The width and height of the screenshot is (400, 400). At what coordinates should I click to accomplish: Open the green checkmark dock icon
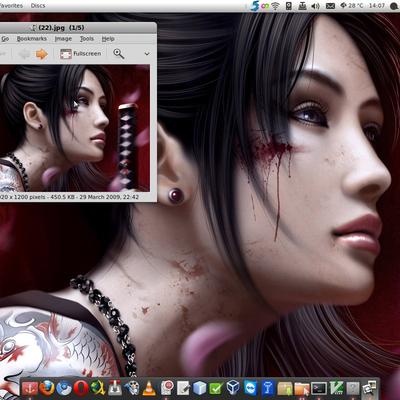click(216, 388)
